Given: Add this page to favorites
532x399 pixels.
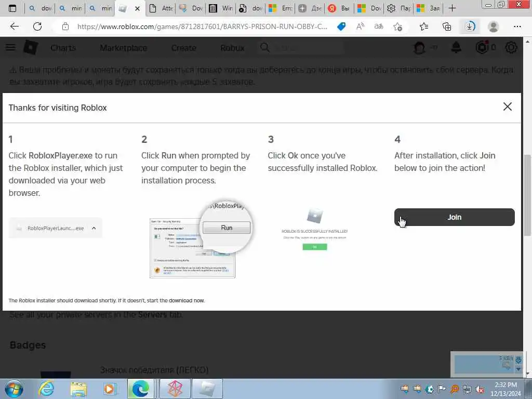Looking at the screenshot, I should [397, 26].
